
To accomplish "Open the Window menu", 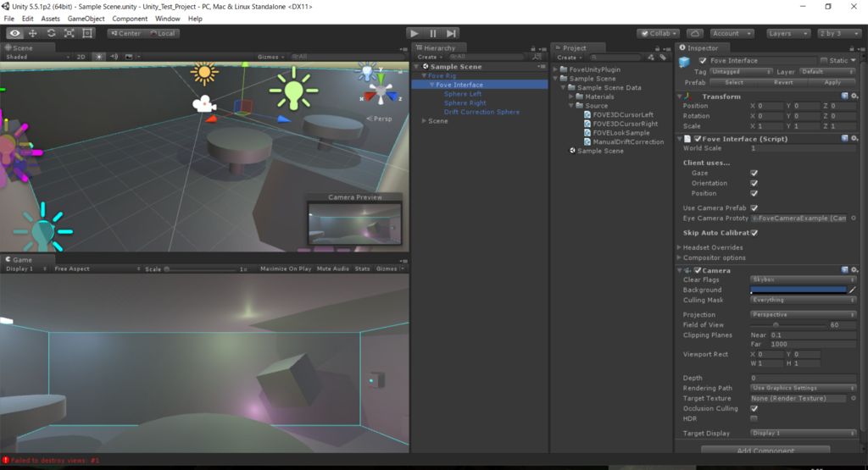I will click(x=167, y=19).
